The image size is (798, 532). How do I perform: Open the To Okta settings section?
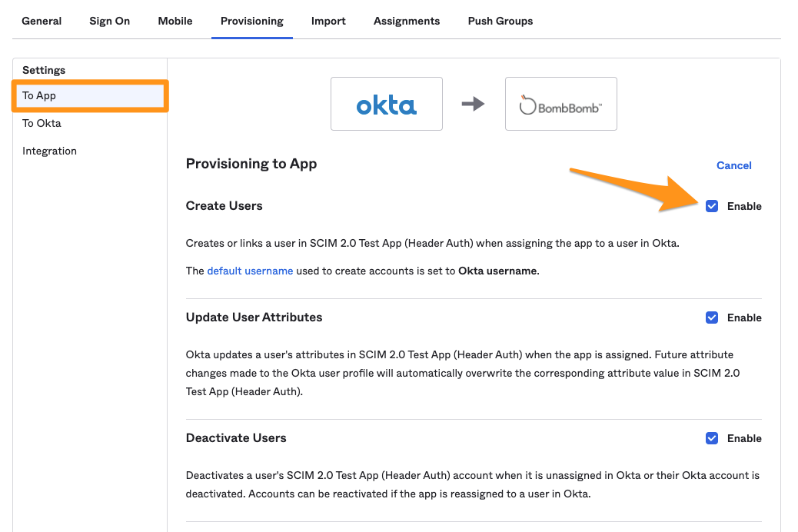pos(42,123)
